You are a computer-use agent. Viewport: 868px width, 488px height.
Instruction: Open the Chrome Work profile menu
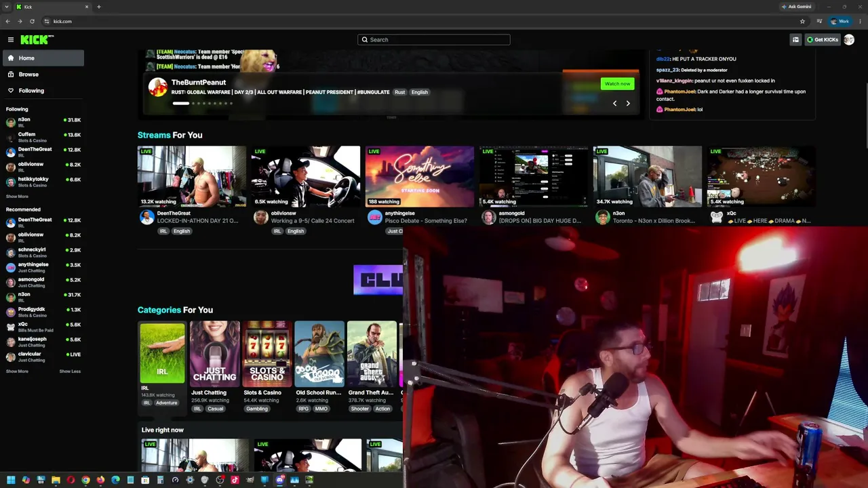click(840, 21)
